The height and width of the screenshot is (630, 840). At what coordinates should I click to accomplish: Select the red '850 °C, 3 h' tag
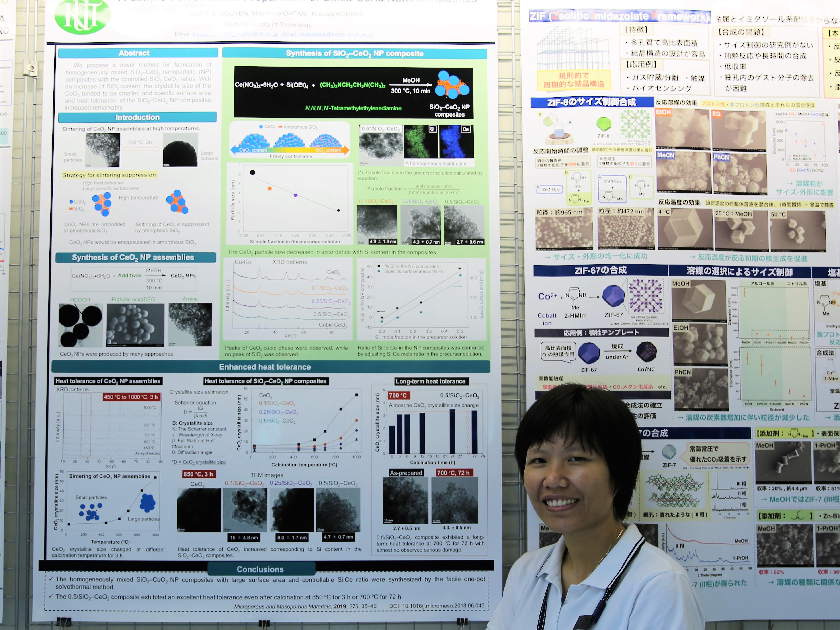coord(198,474)
